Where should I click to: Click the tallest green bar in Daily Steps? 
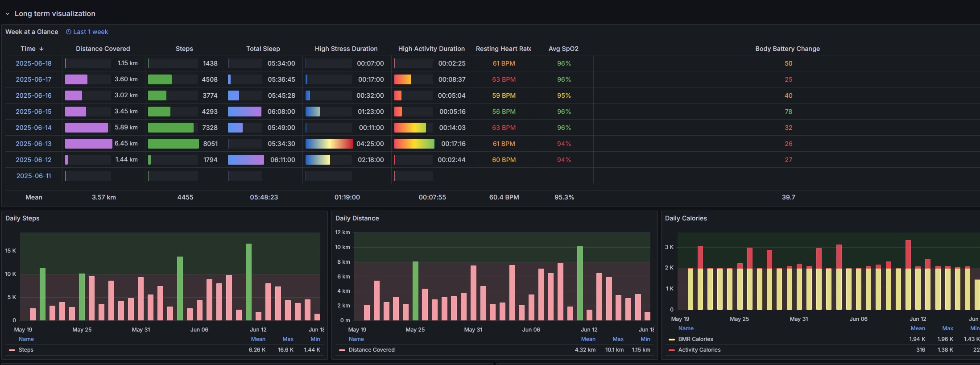pyautogui.click(x=248, y=282)
